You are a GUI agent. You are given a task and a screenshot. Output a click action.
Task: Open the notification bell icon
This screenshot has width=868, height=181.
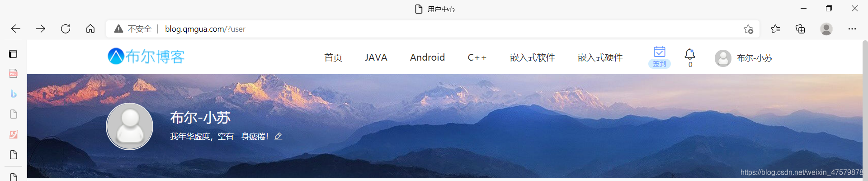tap(690, 54)
